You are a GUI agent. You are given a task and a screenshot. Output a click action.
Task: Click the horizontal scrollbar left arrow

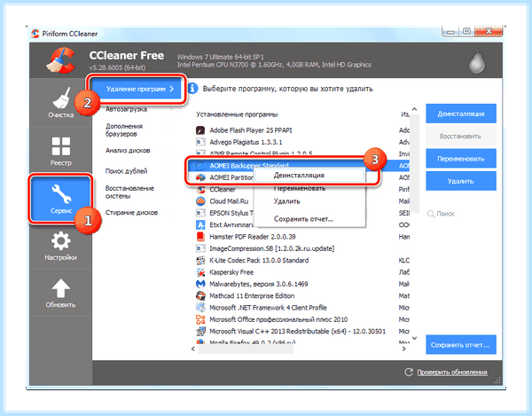tap(193, 349)
